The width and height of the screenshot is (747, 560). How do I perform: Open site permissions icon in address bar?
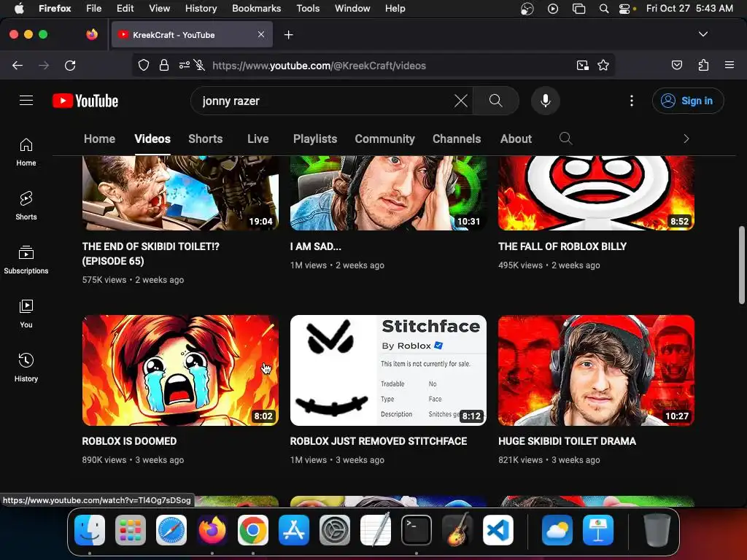point(185,65)
